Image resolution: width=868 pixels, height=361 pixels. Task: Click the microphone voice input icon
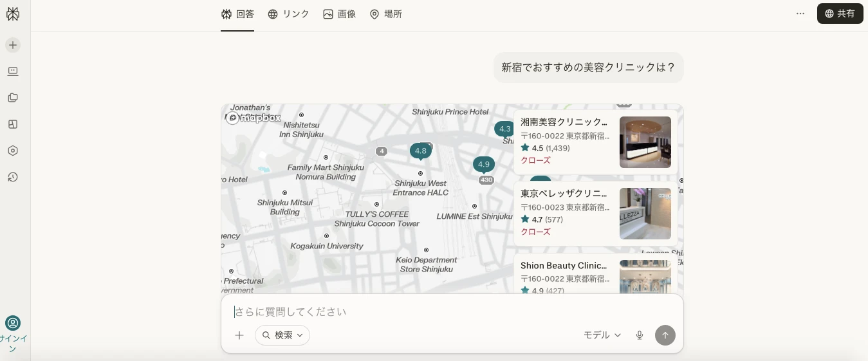coord(640,335)
